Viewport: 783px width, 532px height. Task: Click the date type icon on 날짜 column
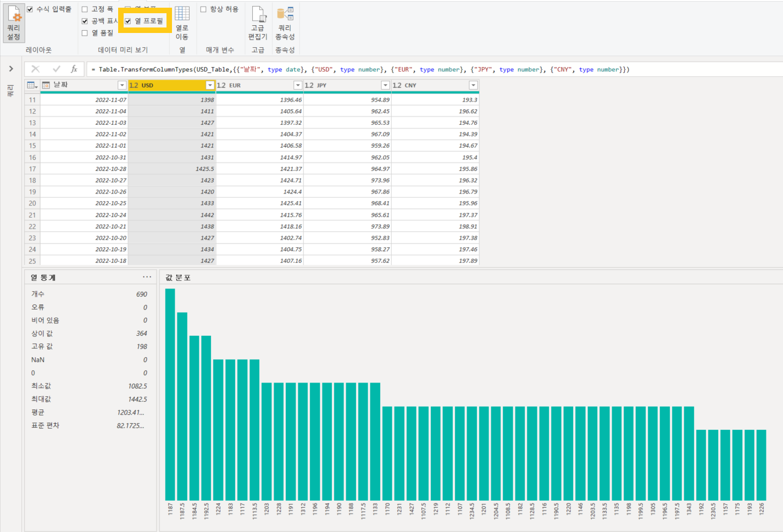click(46, 85)
